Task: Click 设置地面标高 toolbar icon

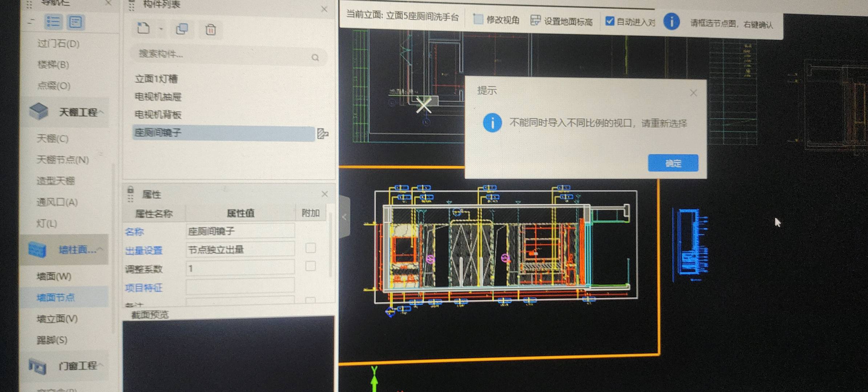Action: [535, 21]
